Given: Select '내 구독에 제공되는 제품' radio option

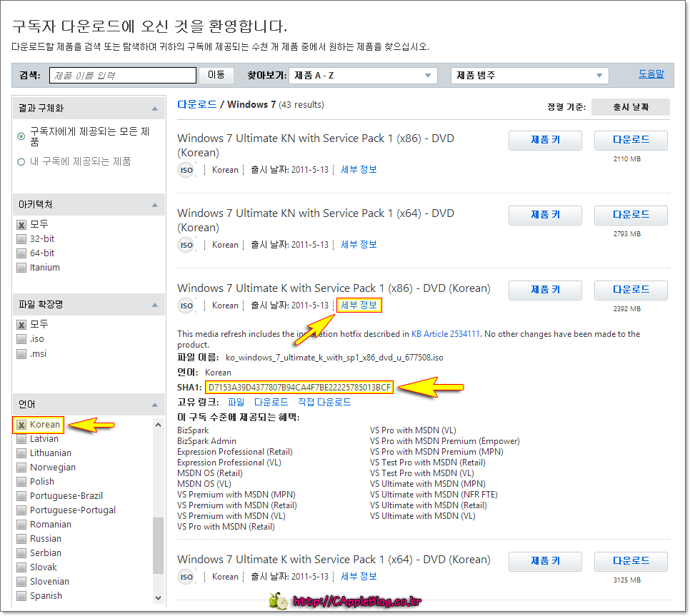Looking at the screenshot, I should pyautogui.click(x=21, y=162).
